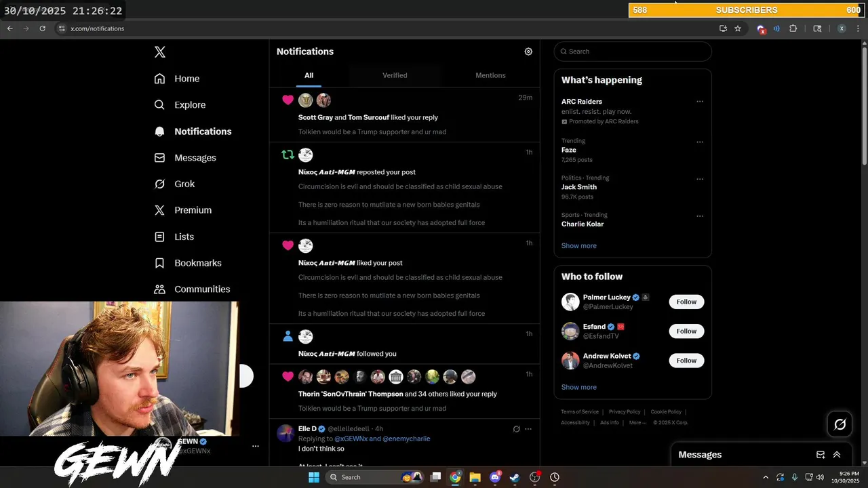Image resolution: width=868 pixels, height=488 pixels.
Task: Select the All notifications tab
Action: (x=309, y=75)
